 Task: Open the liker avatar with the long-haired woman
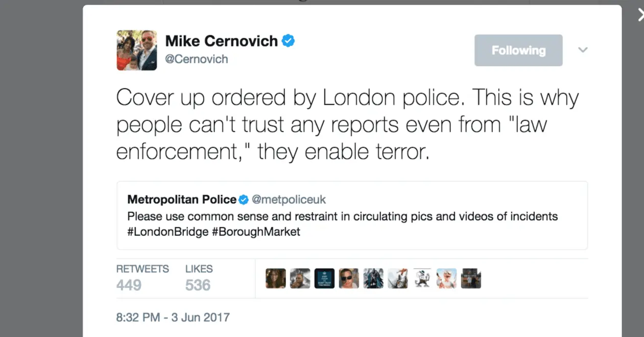[276, 279]
